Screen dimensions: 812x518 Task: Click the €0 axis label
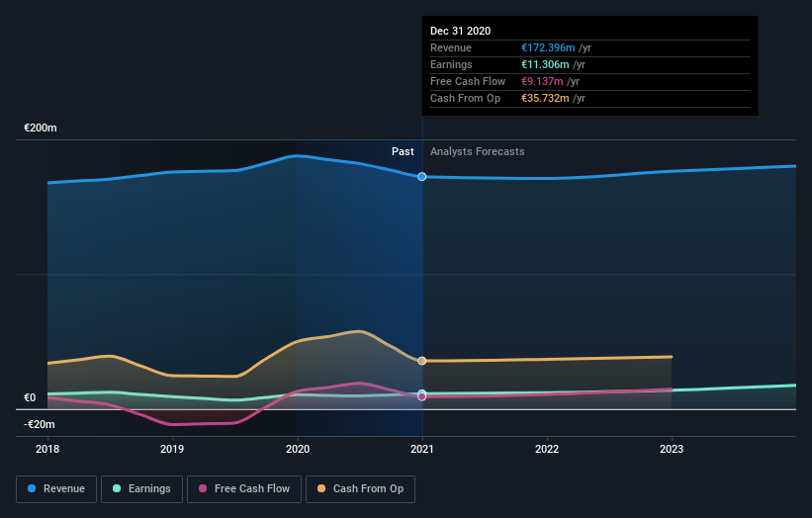pyautogui.click(x=30, y=398)
